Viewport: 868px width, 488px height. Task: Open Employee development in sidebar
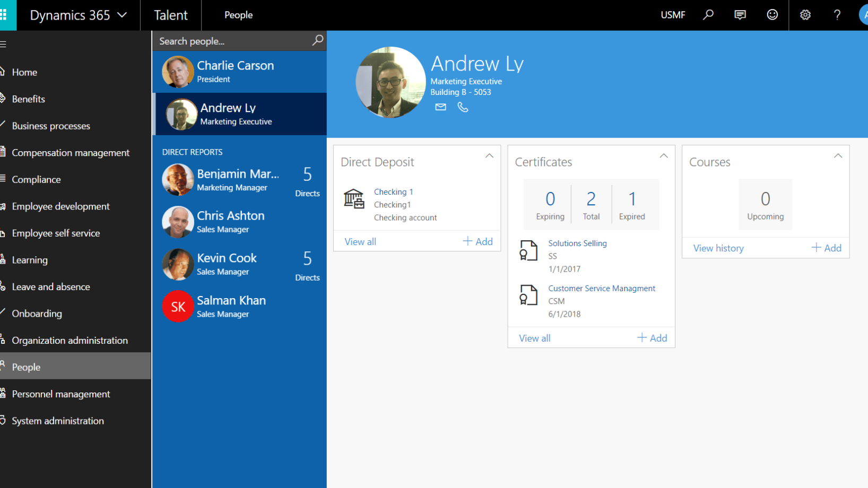point(75,206)
